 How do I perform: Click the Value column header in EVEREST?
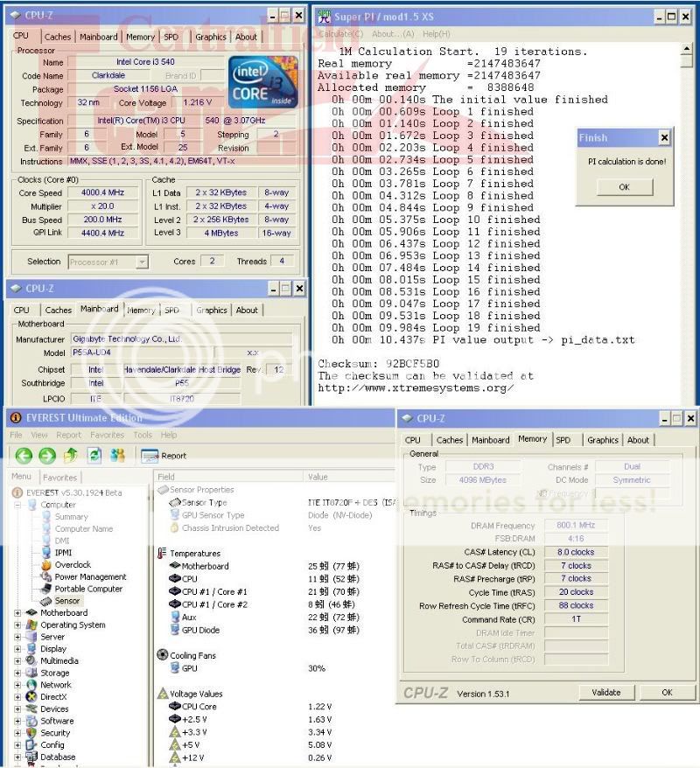pyautogui.click(x=350, y=477)
